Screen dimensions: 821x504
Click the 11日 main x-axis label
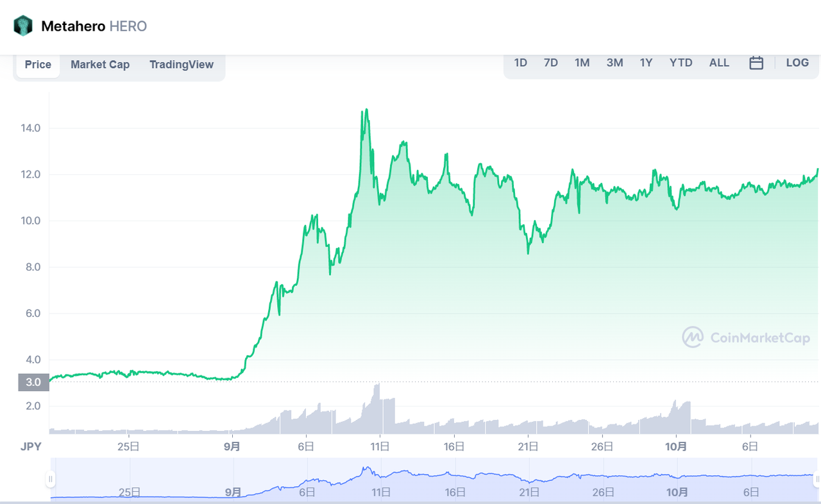click(x=381, y=446)
